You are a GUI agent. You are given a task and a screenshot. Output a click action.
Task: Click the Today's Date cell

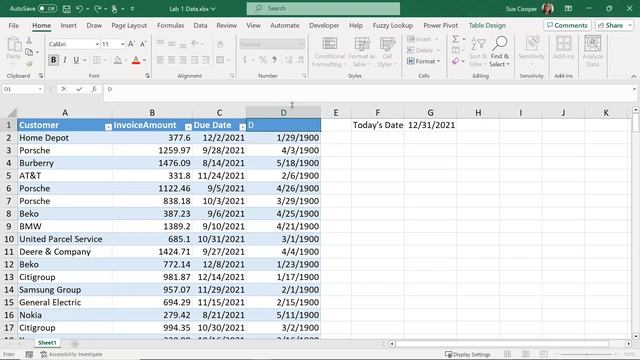coord(378,125)
